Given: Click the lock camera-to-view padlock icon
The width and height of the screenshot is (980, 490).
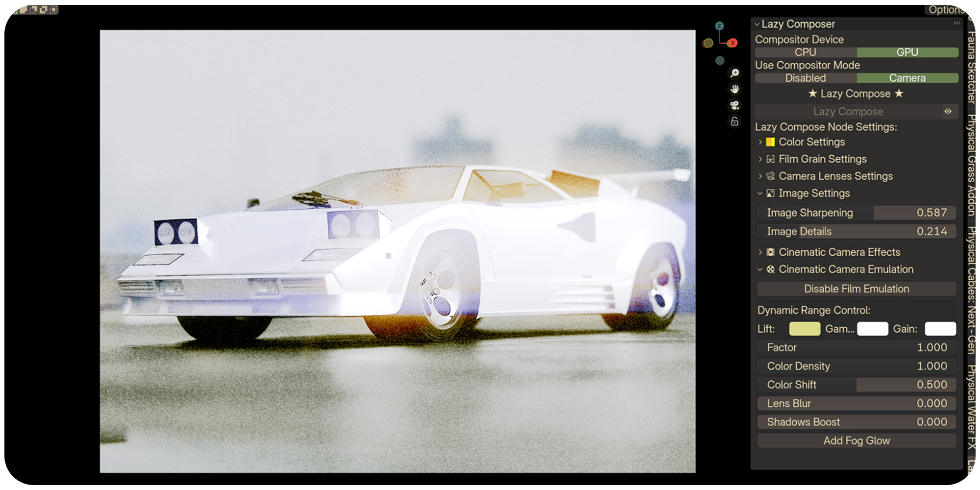Looking at the screenshot, I should point(735,122).
